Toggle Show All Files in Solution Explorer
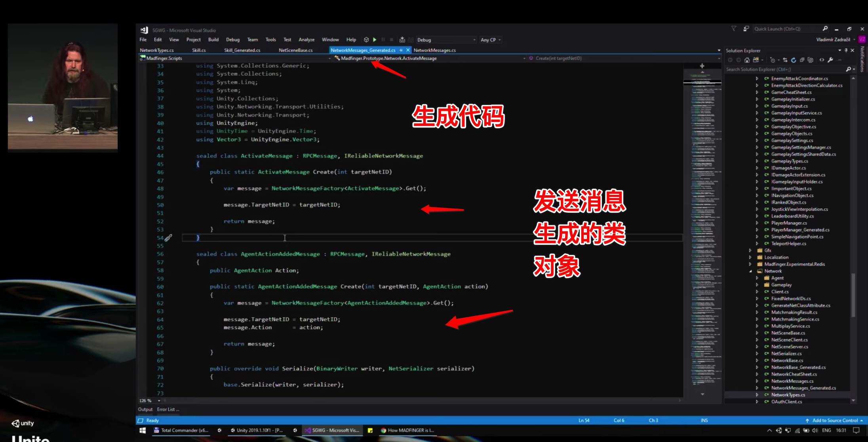This screenshot has width=868, height=442. 810,60
